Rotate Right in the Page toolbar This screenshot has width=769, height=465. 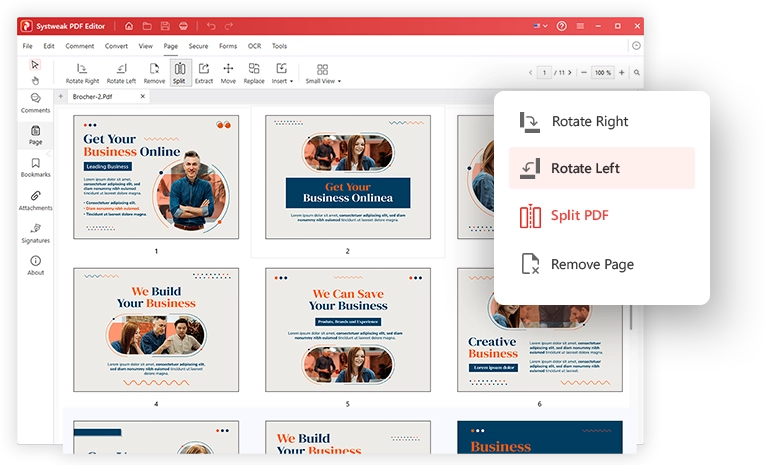pyautogui.click(x=82, y=74)
